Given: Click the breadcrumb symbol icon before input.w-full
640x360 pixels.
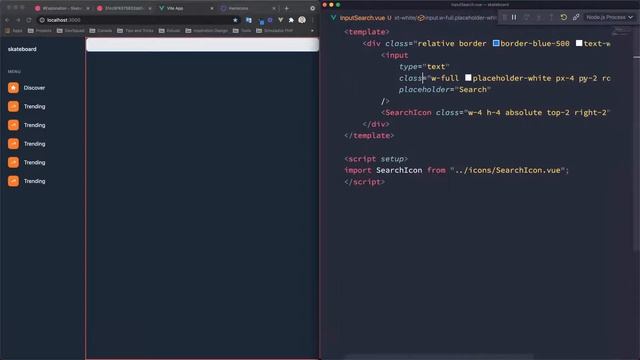Looking at the screenshot, I should 421,18.
